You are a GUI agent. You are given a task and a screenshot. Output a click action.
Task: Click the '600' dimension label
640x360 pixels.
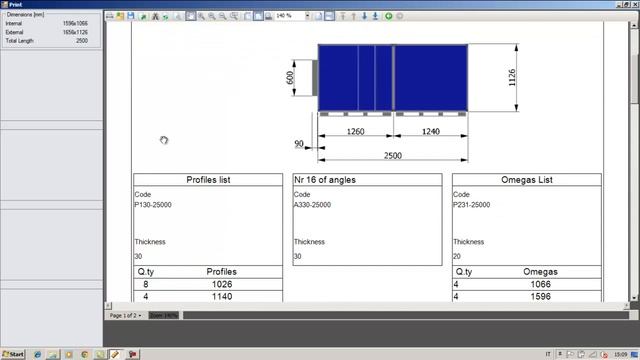click(290, 78)
